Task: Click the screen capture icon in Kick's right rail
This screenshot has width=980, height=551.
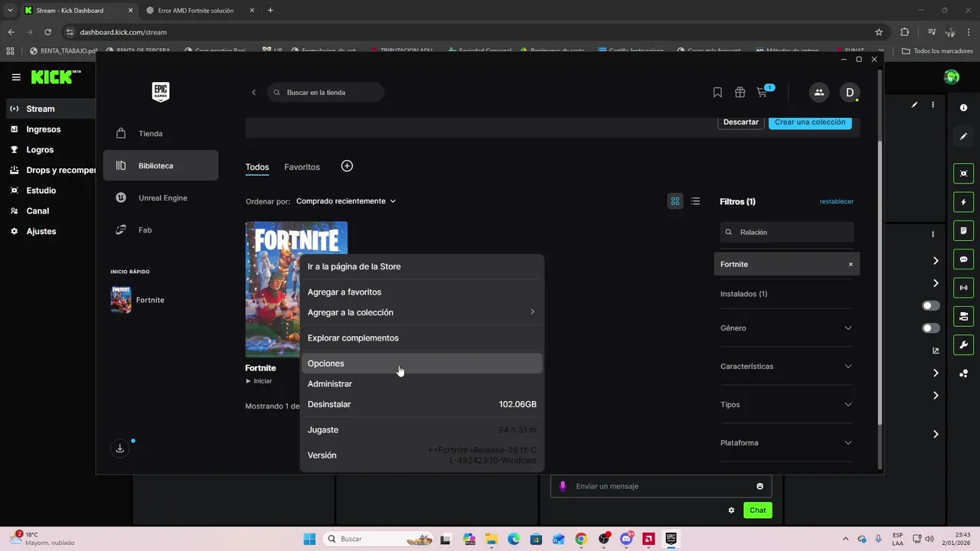Action: click(964, 174)
